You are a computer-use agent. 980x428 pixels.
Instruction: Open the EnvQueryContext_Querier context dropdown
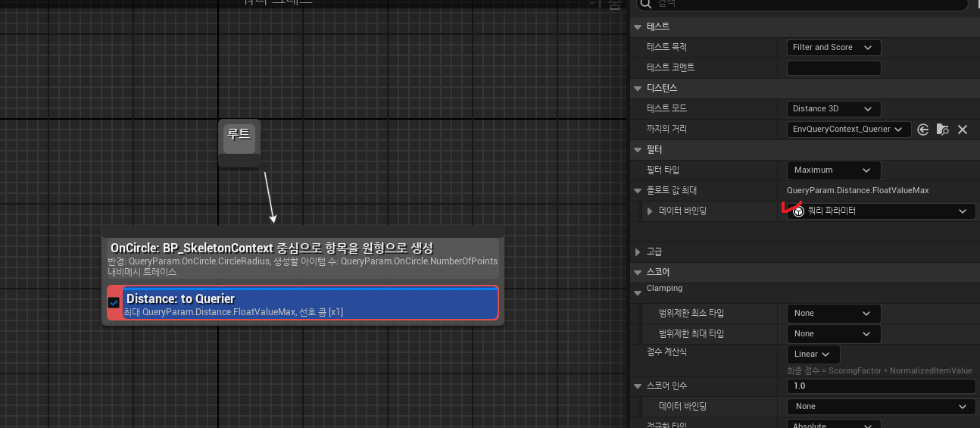pos(849,130)
